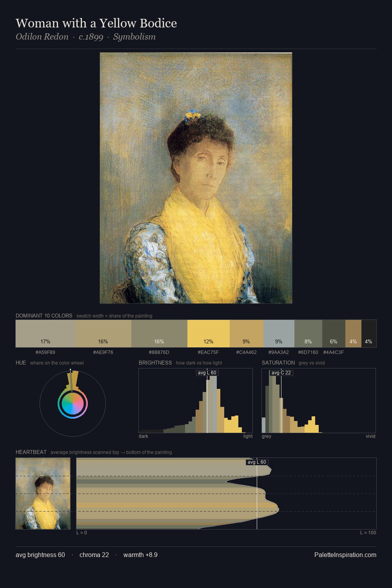The image size is (392, 588).
Task: Click the main painting image
Action: [x=196, y=178]
